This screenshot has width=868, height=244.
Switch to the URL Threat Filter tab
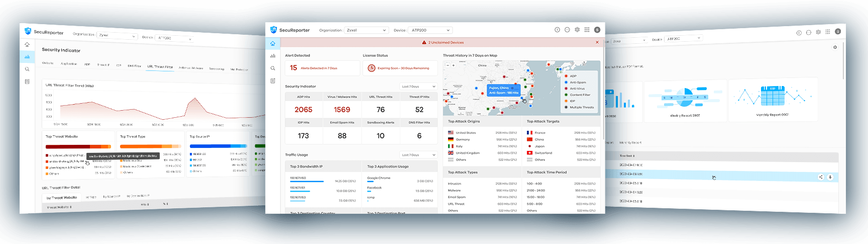[x=160, y=66]
